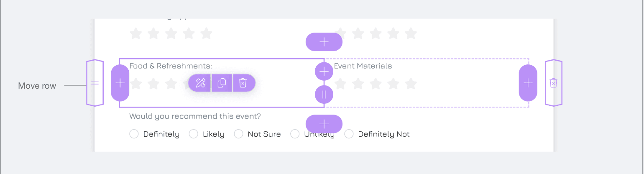Screen dimensions: 644x174
Task: Select the Event Materials field label
Action: [x=363, y=66]
